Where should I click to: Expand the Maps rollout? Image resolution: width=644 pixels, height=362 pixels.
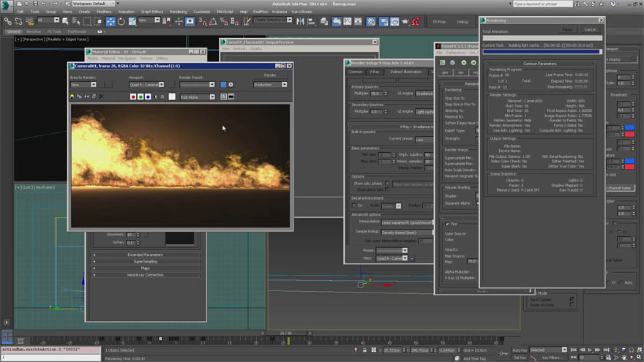click(146, 268)
